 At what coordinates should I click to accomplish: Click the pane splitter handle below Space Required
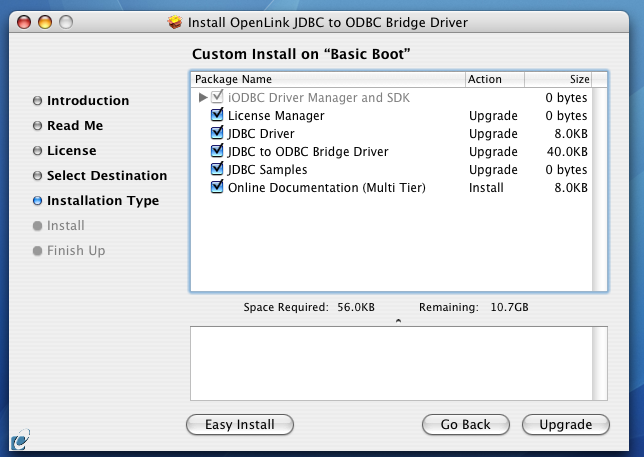(398, 321)
